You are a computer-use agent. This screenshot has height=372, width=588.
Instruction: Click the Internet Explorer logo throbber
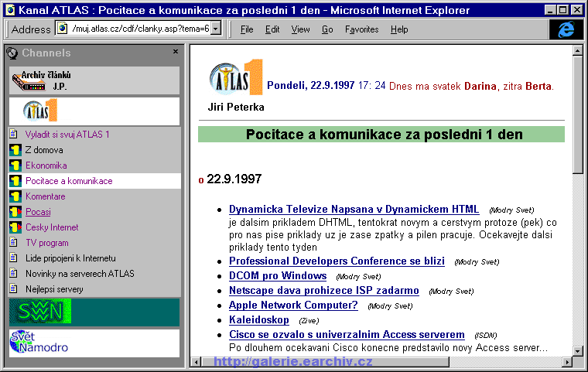[566, 29]
